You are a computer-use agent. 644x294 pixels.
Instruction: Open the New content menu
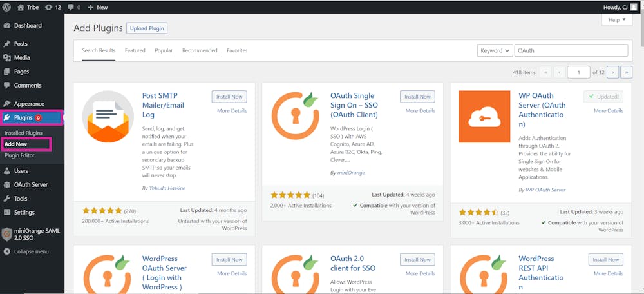[x=98, y=7]
